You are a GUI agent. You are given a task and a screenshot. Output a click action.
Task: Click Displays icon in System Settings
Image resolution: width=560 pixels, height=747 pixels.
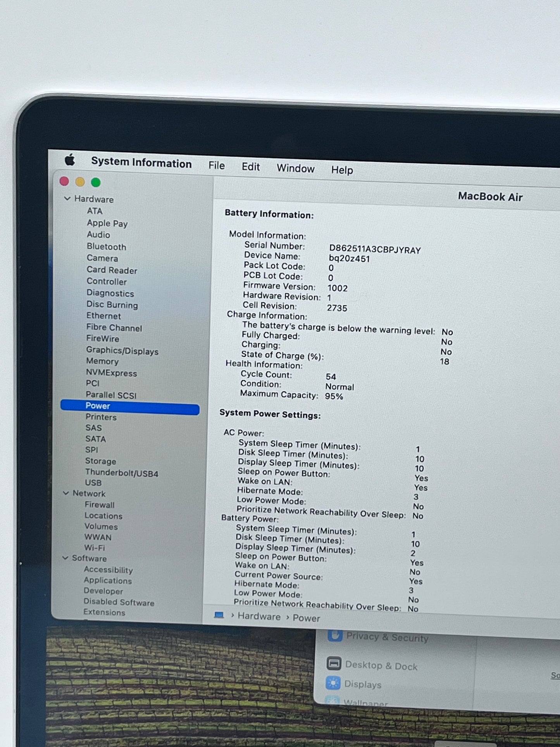coord(333,683)
